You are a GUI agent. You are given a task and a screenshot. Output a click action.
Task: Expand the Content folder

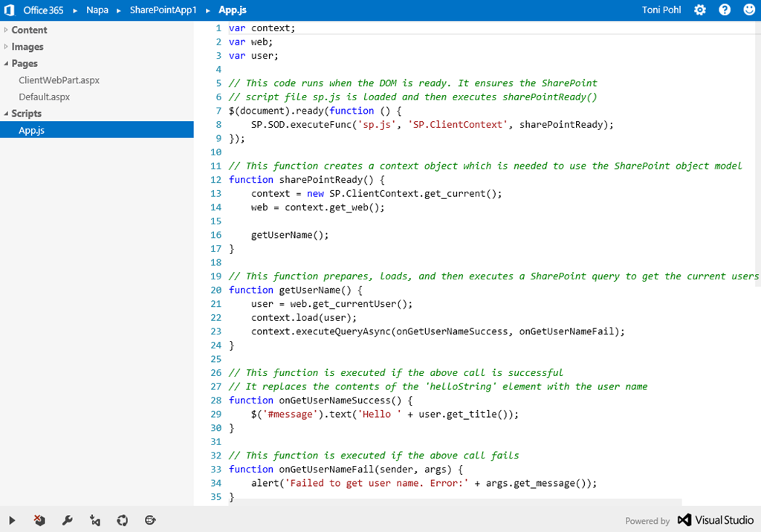click(x=29, y=30)
